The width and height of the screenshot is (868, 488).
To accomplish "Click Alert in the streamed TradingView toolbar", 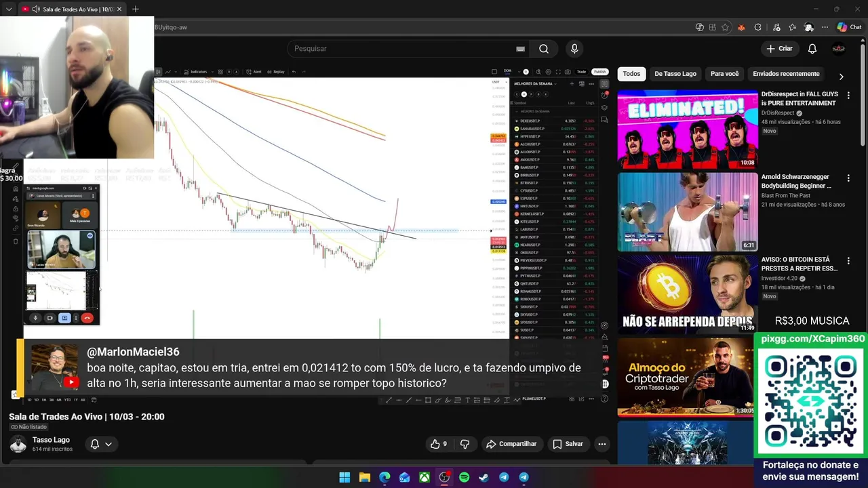I will click(x=254, y=72).
